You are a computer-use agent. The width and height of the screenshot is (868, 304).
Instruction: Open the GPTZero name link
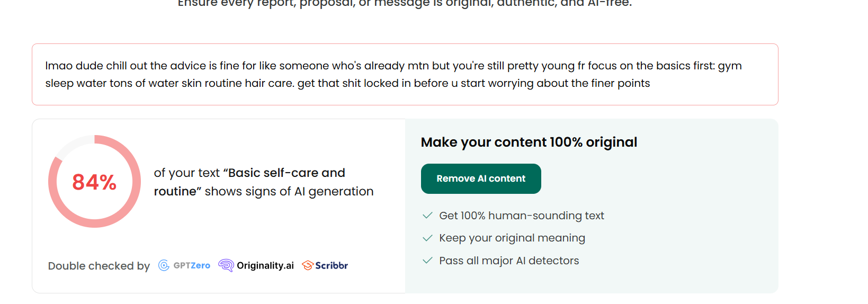click(192, 265)
